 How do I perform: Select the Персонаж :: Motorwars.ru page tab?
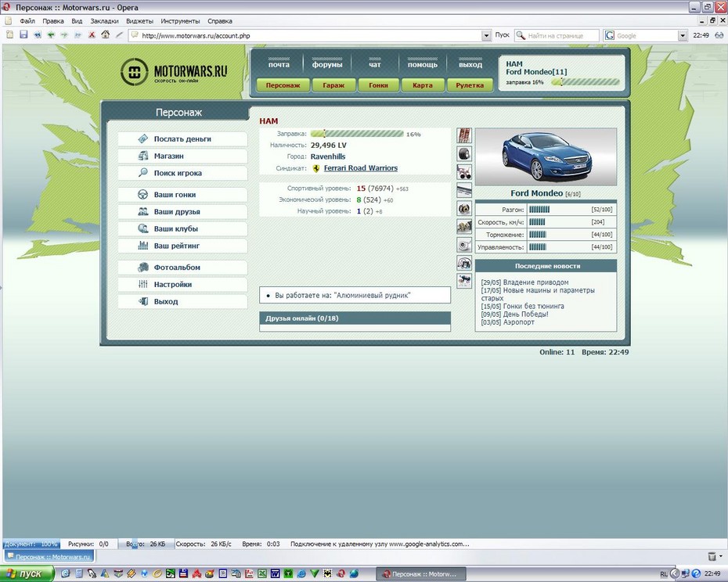click(x=49, y=556)
